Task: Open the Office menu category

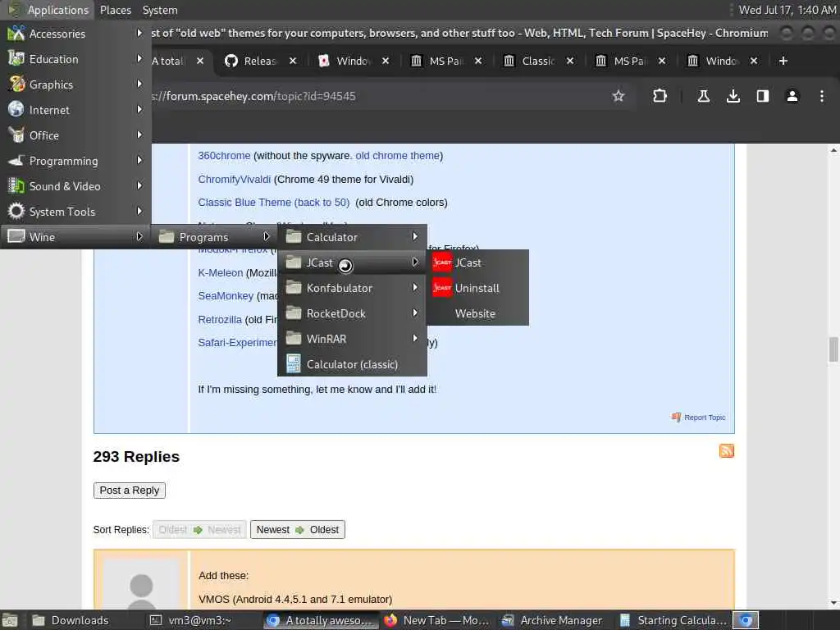Action: [75, 135]
